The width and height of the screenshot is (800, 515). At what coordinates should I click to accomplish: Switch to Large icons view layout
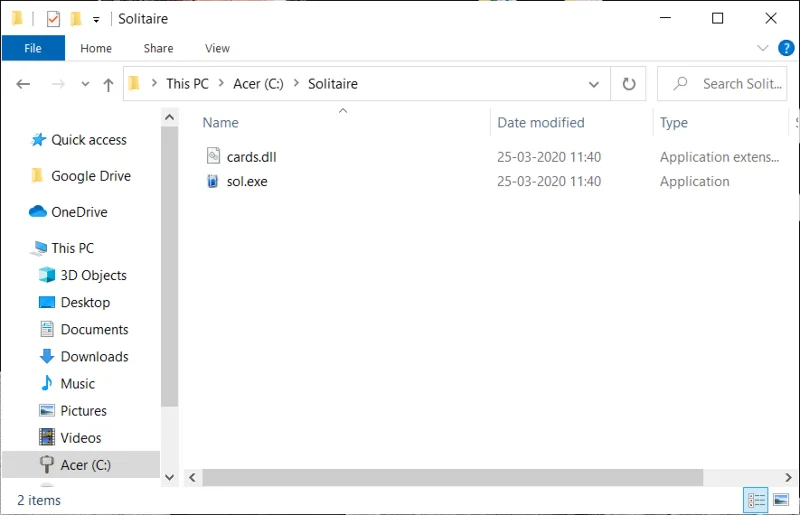click(781, 500)
